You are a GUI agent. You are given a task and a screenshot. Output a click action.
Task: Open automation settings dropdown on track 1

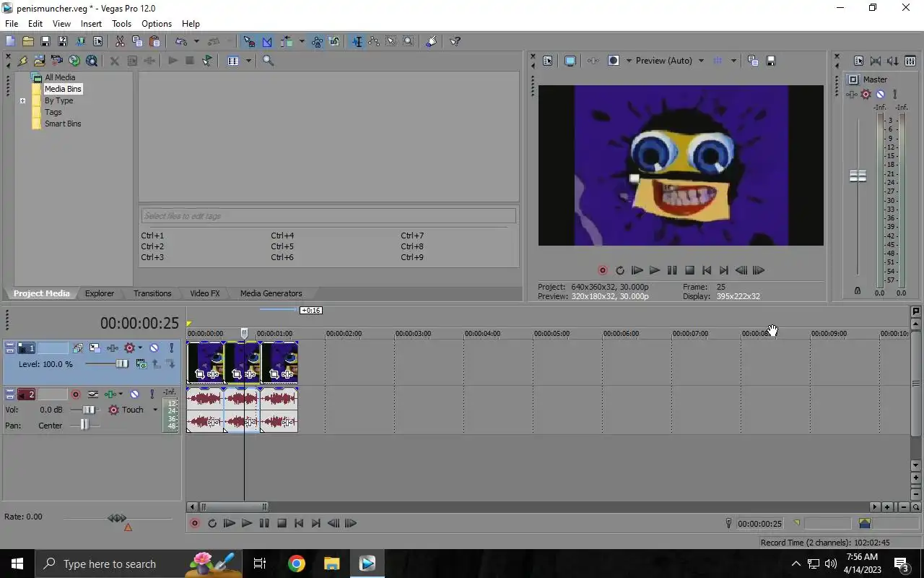coord(140,348)
